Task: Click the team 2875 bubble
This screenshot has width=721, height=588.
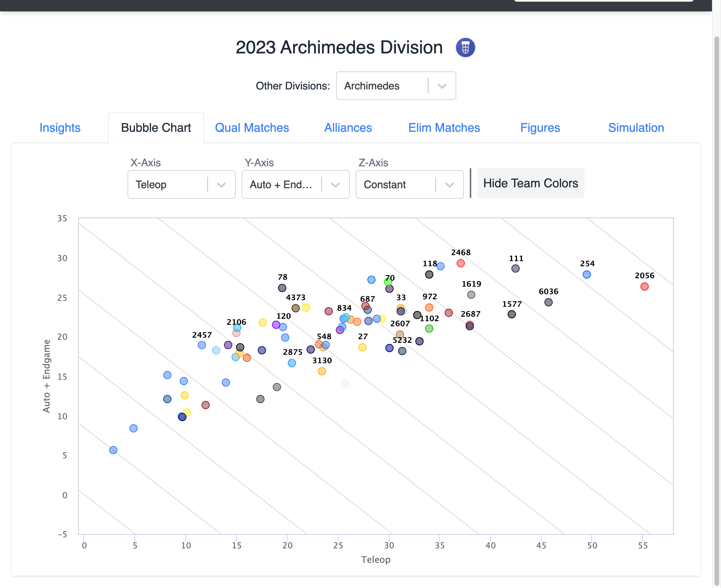Action: pyautogui.click(x=292, y=363)
